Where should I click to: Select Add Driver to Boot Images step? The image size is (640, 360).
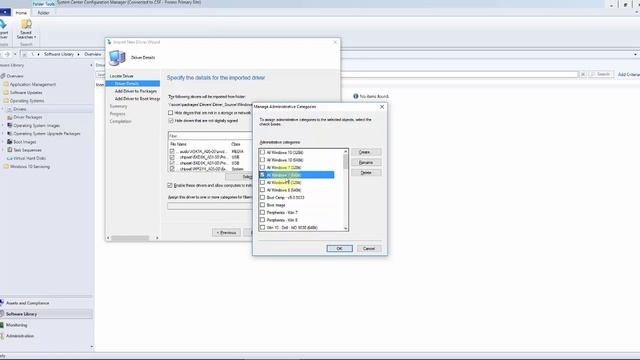pos(137,99)
